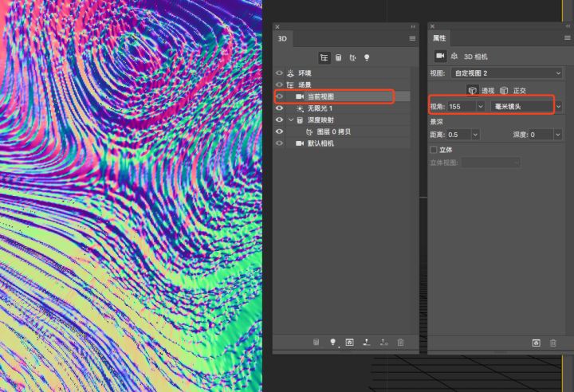
Task: Choose the 透视 perspective cube icon
Action: (x=472, y=90)
